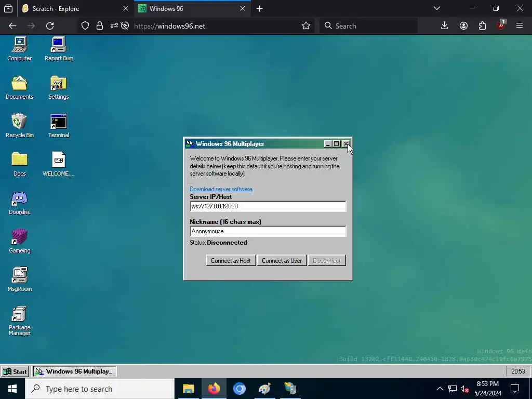The image size is (532, 399).
Task: Focus the Nickname input field
Action: 268,231
